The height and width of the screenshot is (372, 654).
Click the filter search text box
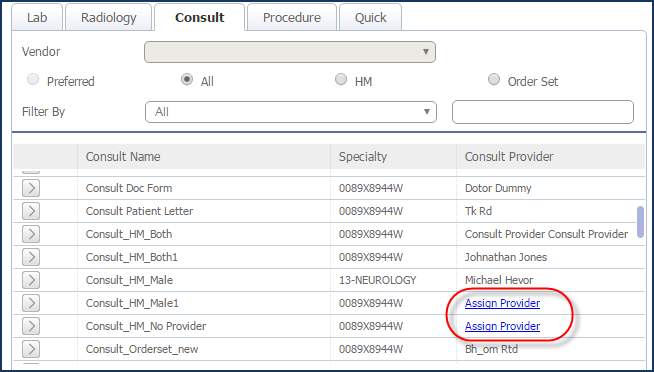(x=543, y=112)
